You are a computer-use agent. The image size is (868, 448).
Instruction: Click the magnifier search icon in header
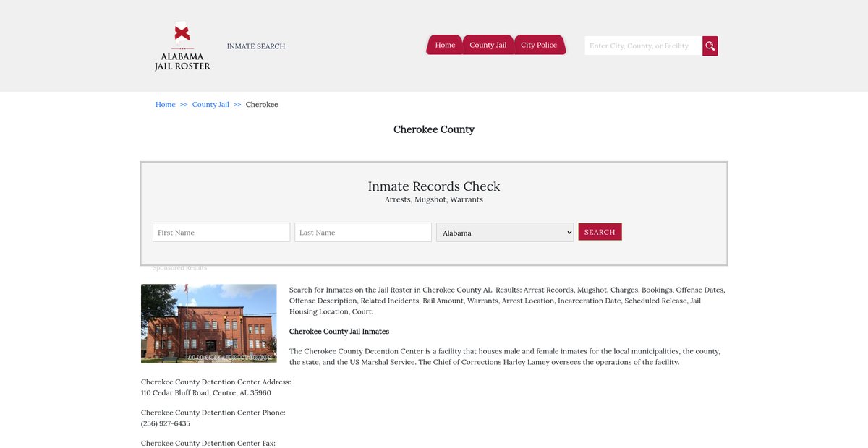[x=710, y=46]
